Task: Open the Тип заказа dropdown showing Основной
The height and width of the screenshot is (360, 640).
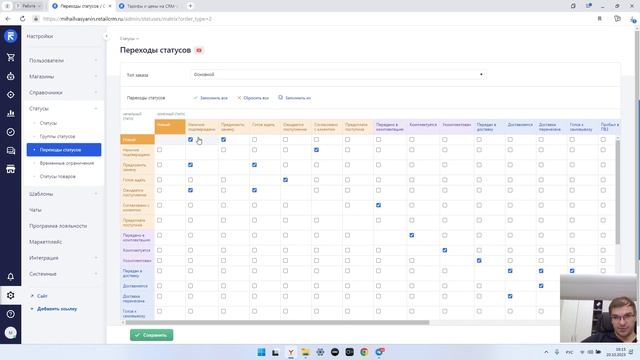Action: pos(338,75)
